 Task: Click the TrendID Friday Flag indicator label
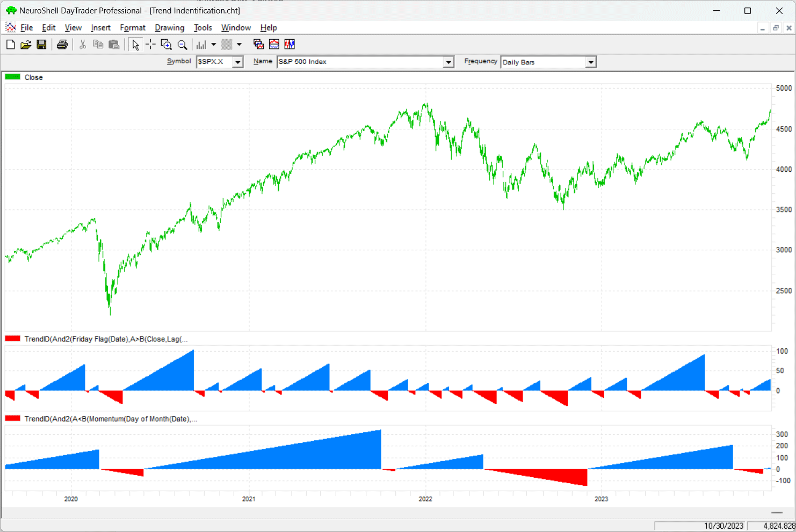(106, 339)
